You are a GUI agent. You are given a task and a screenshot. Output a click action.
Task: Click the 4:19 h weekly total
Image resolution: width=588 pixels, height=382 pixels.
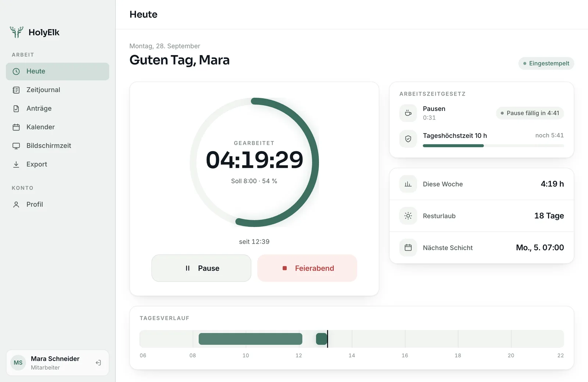click(552, 184)
